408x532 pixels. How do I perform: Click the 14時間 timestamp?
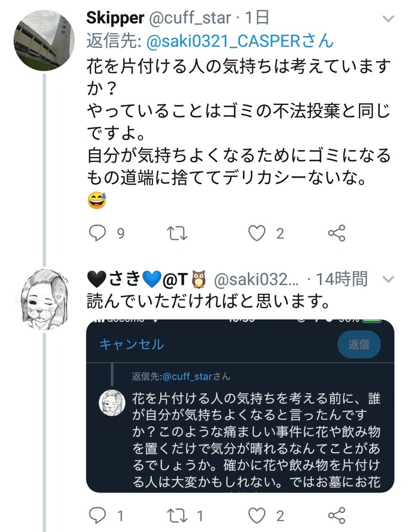tap(342, 279)
